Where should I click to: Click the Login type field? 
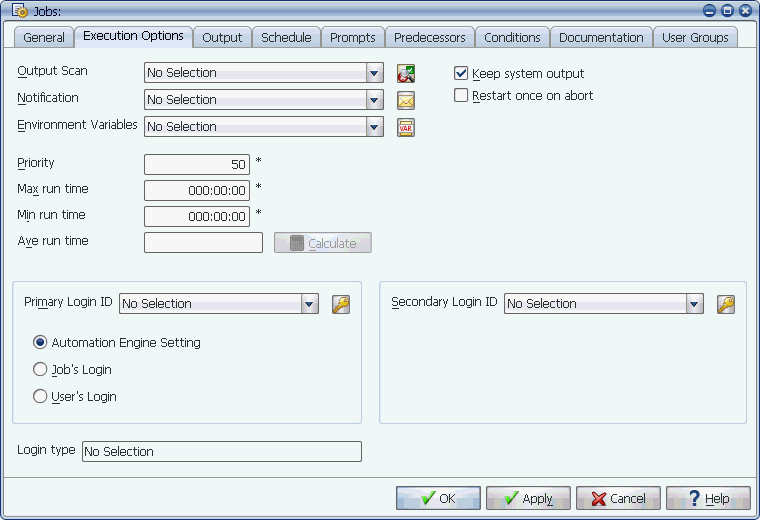(222, 451)
